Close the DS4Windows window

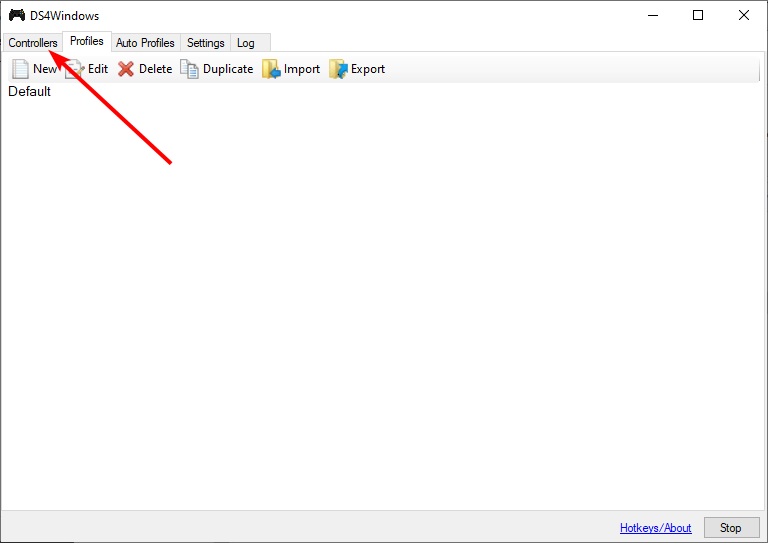click(x=744, y=15)
